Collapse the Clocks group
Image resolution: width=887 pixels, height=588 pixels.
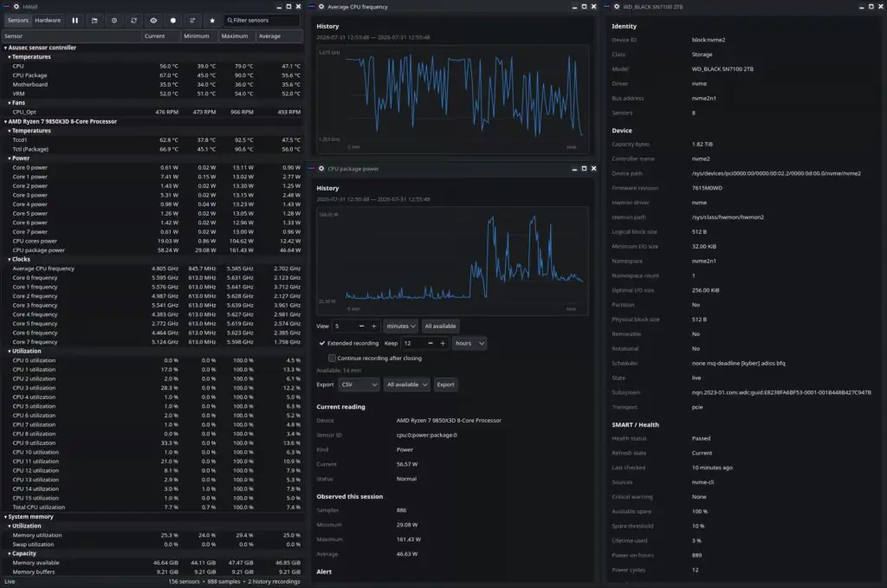pos(10,260)
